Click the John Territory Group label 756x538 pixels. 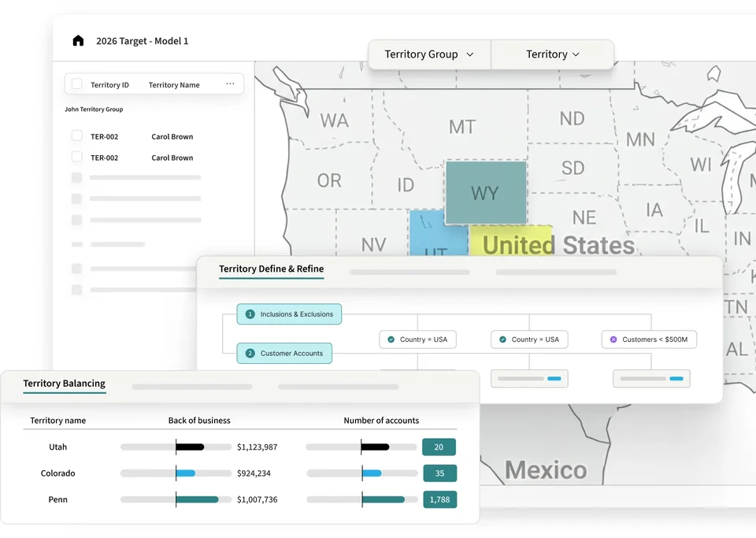click(94, 109)
